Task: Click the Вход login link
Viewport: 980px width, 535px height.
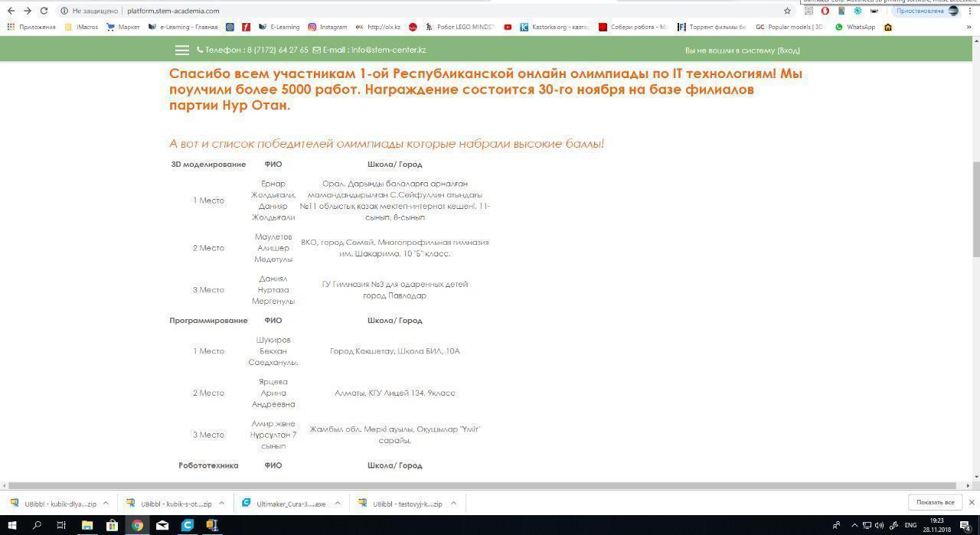Action: click(x=788, y=51)
